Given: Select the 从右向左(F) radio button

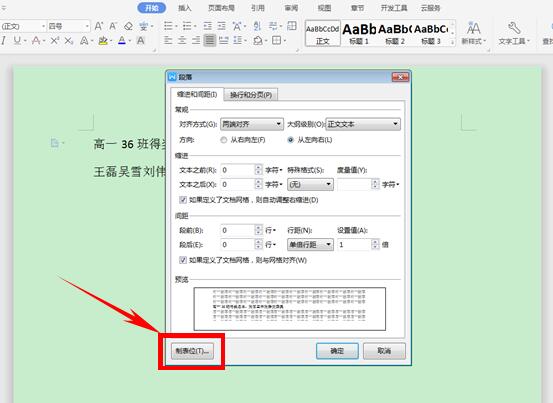Looking at the screenshot, I should click(224, 140).
